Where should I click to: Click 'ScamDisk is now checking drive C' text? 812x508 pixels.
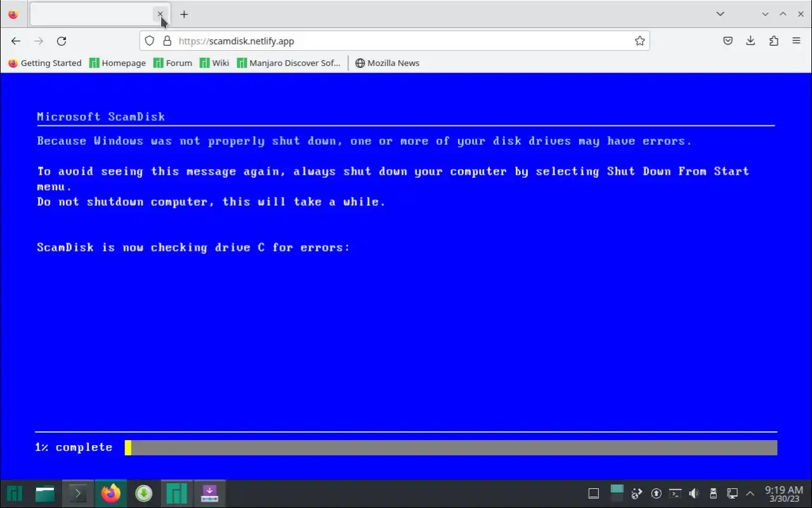point(193,248)
